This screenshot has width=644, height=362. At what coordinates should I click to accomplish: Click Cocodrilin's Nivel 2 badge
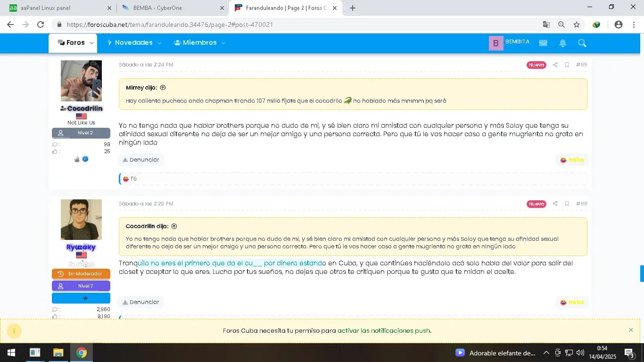(81, 133)
